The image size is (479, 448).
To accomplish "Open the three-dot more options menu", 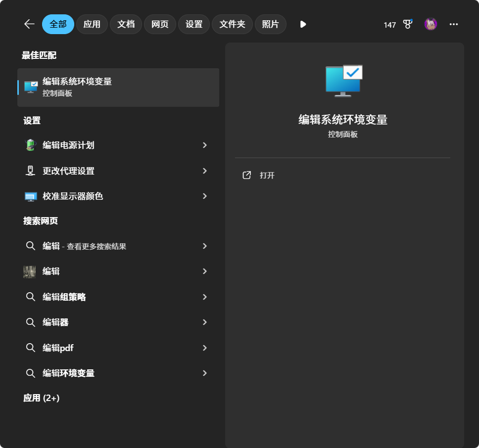I will point(454,24).
